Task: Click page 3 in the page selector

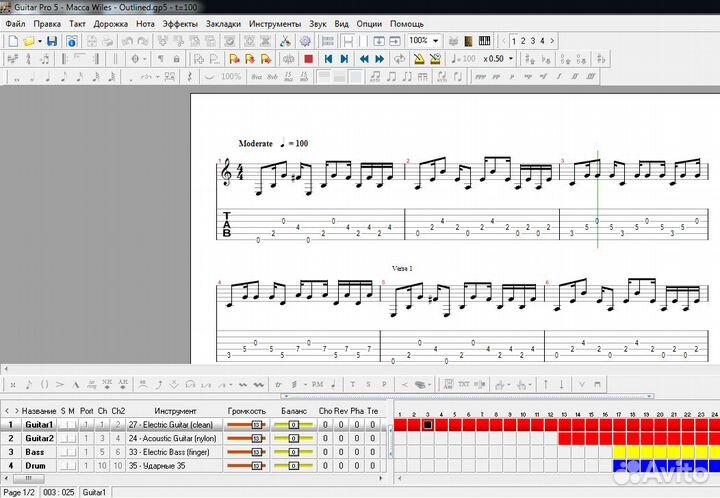Action: (x=534, y=41)
